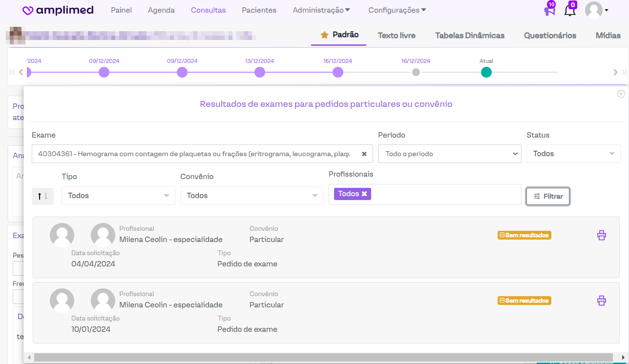Print the exam request dated 04/04/2024

pyautogui.click(x=601, y=235)
